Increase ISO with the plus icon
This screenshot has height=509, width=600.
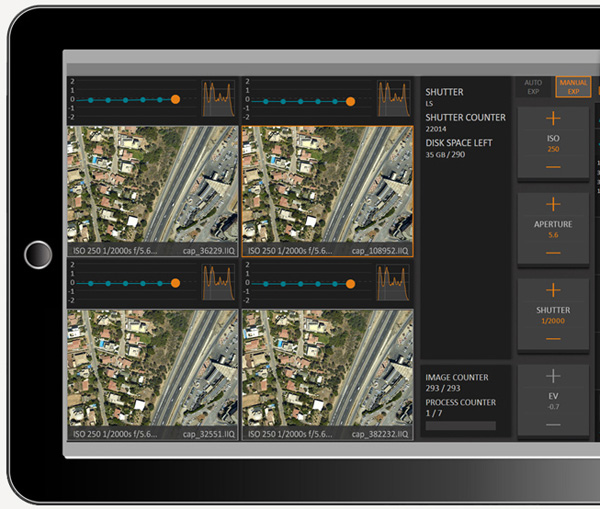553,118
